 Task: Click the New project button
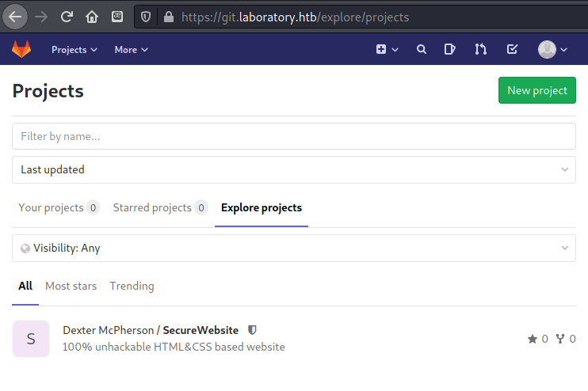(537, 90)
